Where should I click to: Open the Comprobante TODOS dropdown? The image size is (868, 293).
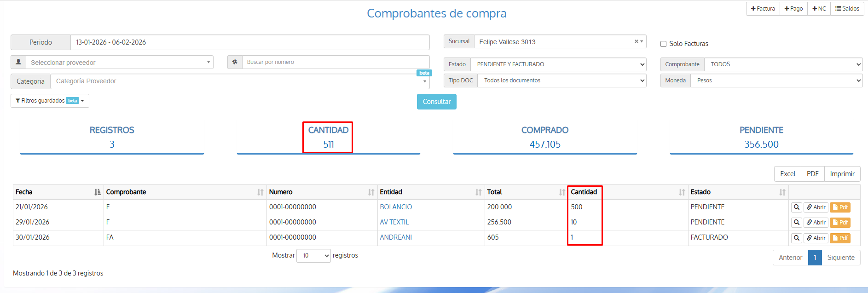click(783, 64)
